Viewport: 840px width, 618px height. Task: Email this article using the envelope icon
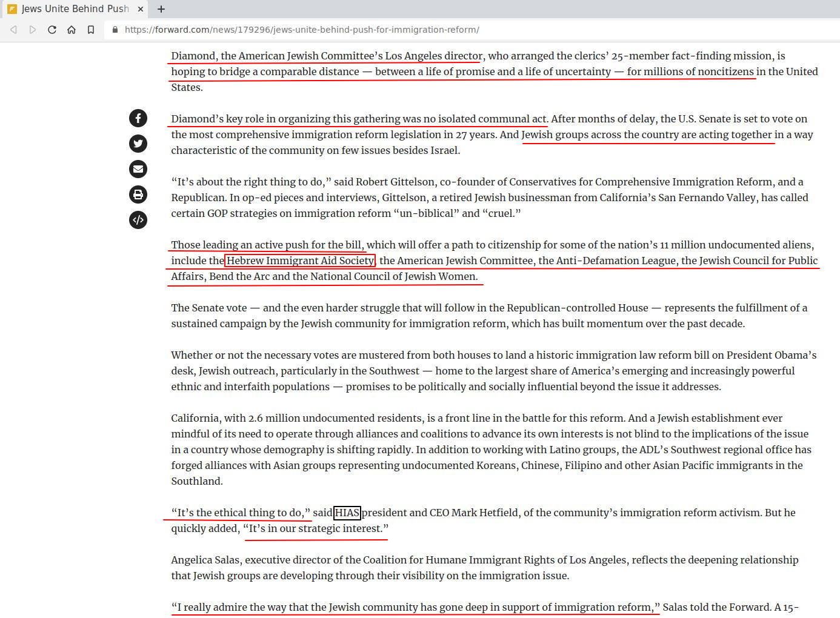[x=138, y=169]
